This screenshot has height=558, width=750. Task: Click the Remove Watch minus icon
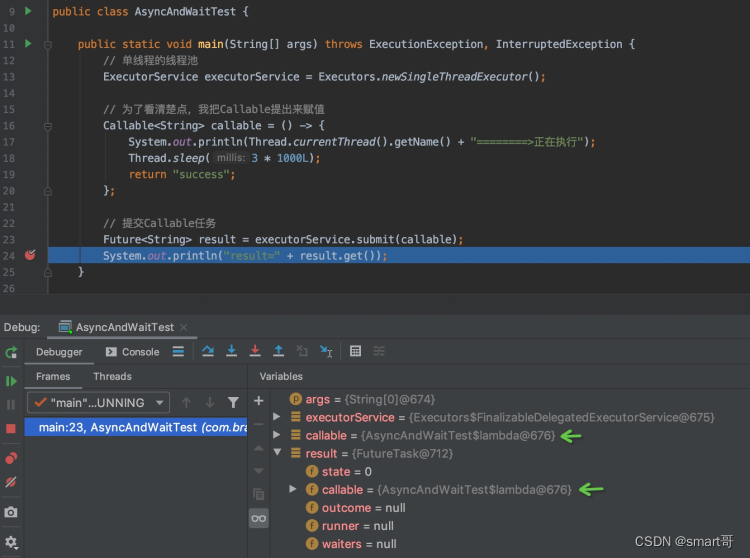259,424
